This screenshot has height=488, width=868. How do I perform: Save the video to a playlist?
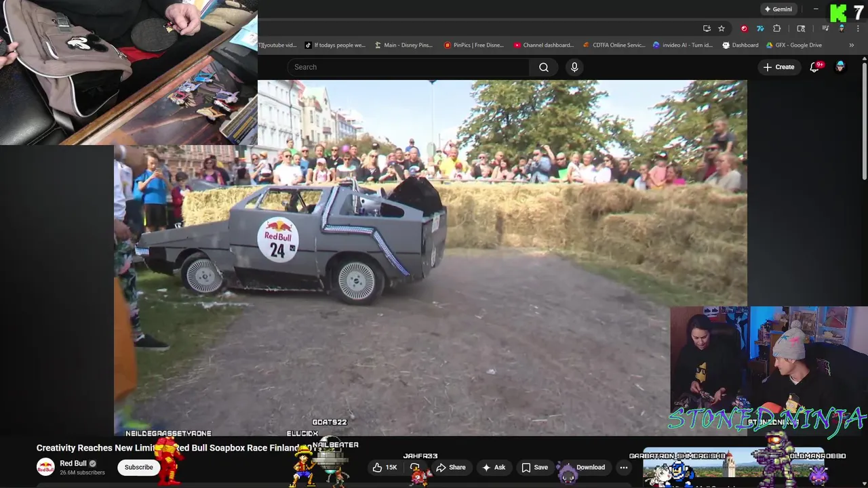tap(534, 467)
